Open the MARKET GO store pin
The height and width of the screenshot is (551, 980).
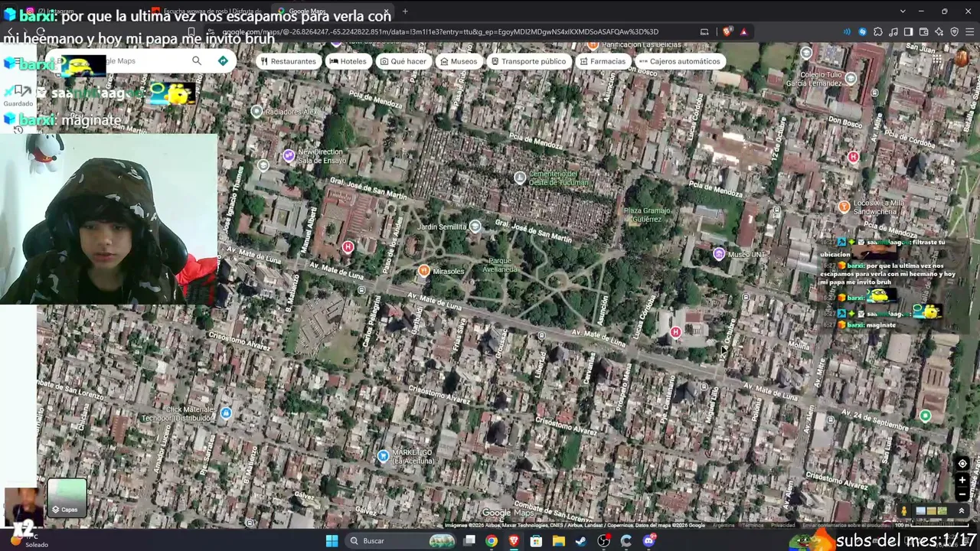(x=384, y=456)
